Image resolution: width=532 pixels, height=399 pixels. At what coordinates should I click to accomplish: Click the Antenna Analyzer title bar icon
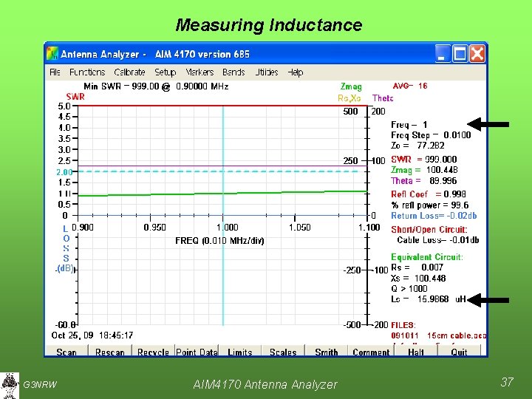point(52,54)
